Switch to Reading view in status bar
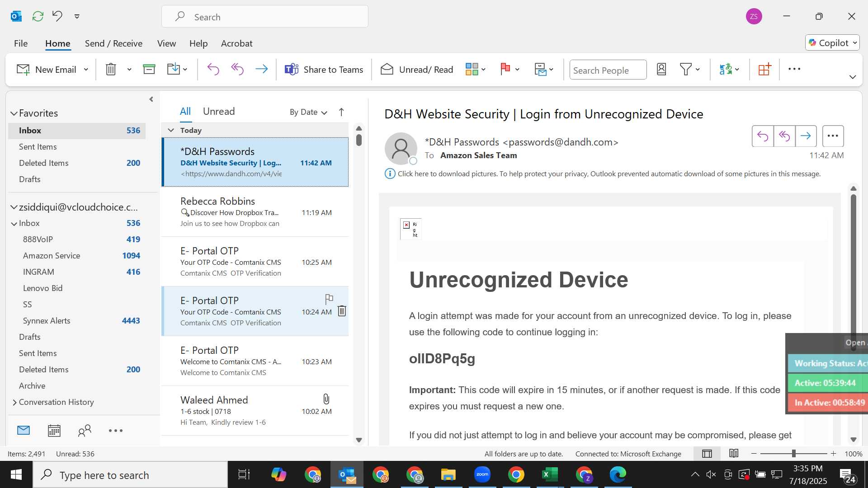Viewport: 868px width, 488px height. click(x=734, y=454)
